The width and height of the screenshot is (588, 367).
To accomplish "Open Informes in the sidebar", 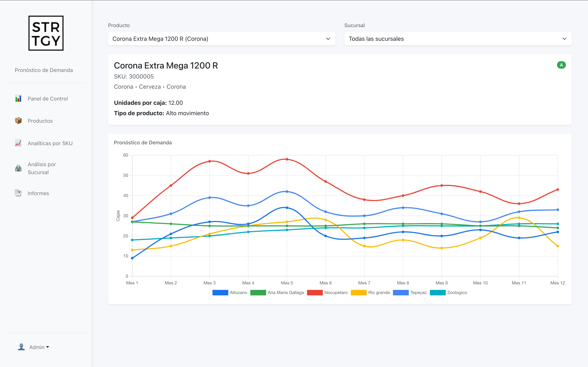I will [x=38, y=193].
